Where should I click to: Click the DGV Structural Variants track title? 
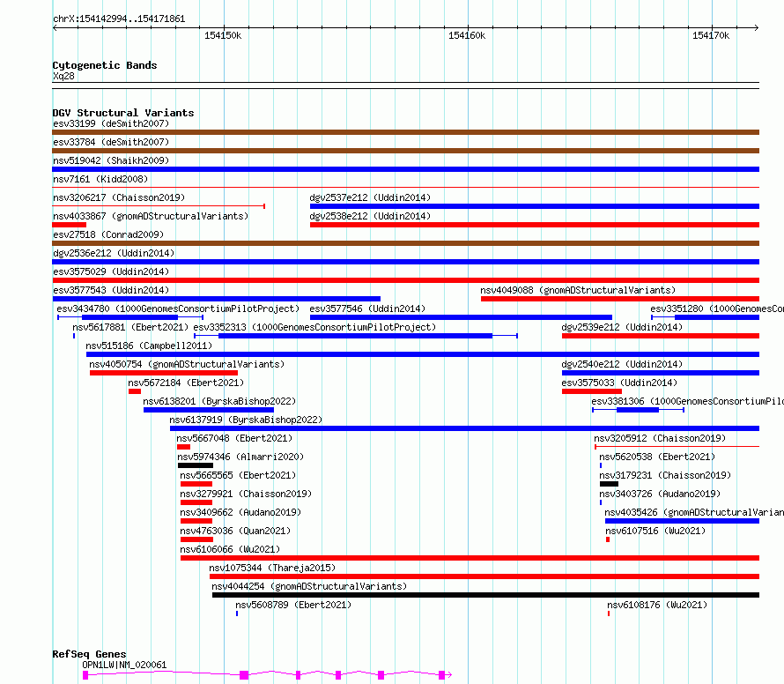(x=123, y=113)
